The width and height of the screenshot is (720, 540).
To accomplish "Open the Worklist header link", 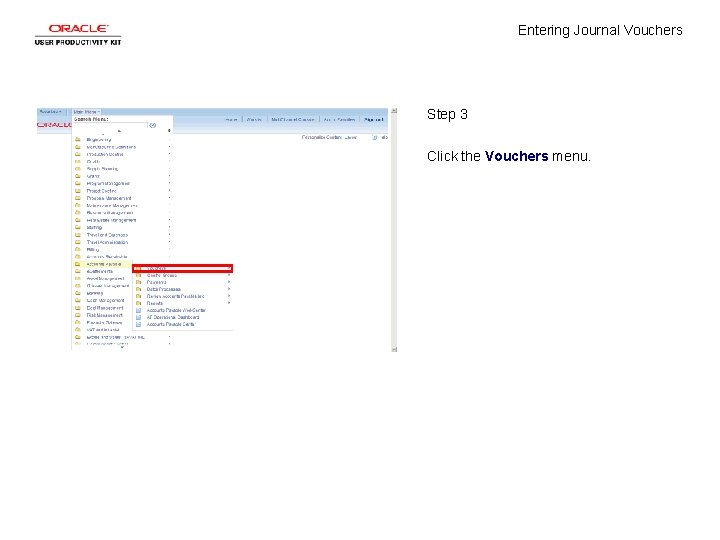I will (254, 119).
